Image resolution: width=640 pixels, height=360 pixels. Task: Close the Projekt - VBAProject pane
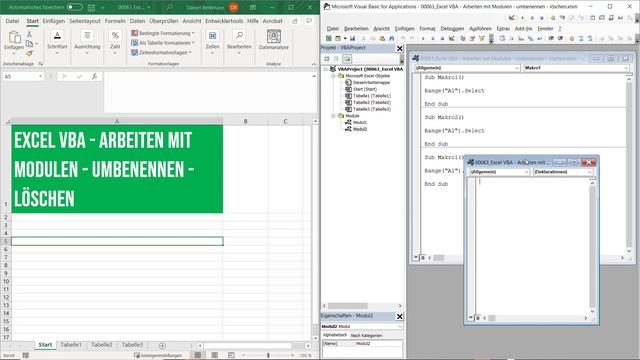[x=400, y=48]
